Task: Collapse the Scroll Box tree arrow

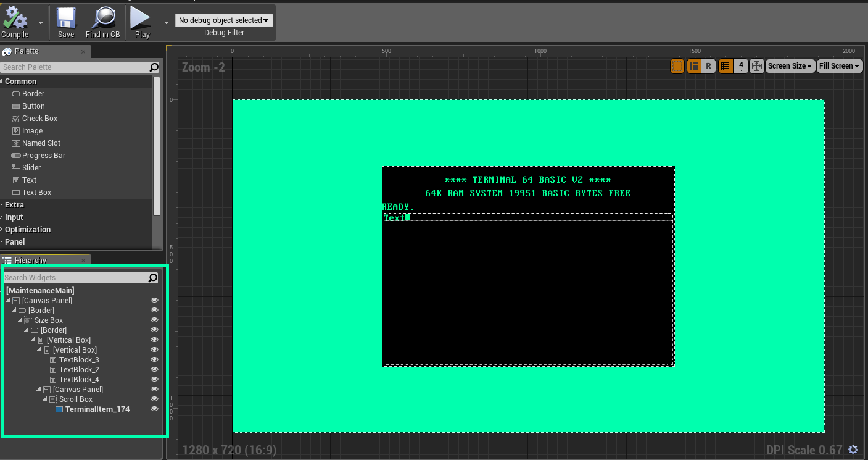Action: [x=45, y=399]
